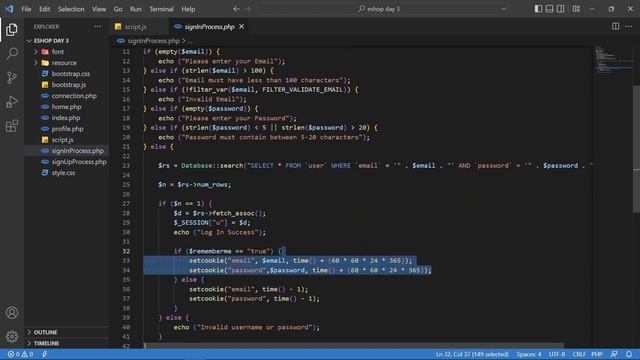Open the Extensions view
The height and width of the screenshot is (360, 640).
[x=12, y=126]
